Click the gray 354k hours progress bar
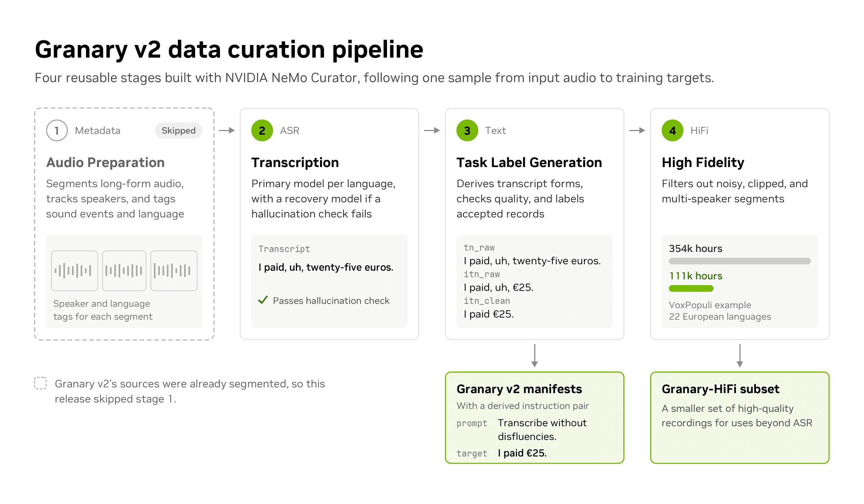 [740, 261]
